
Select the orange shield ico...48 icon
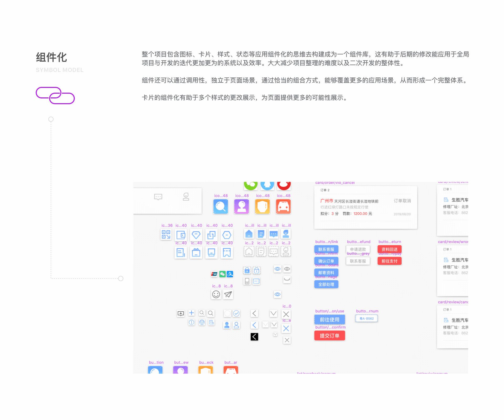point(262,207)
